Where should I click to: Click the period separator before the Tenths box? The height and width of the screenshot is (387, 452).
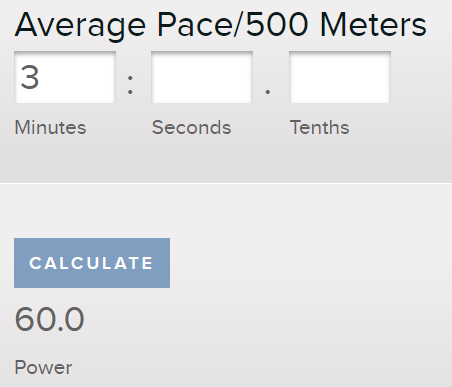[268, 91]
